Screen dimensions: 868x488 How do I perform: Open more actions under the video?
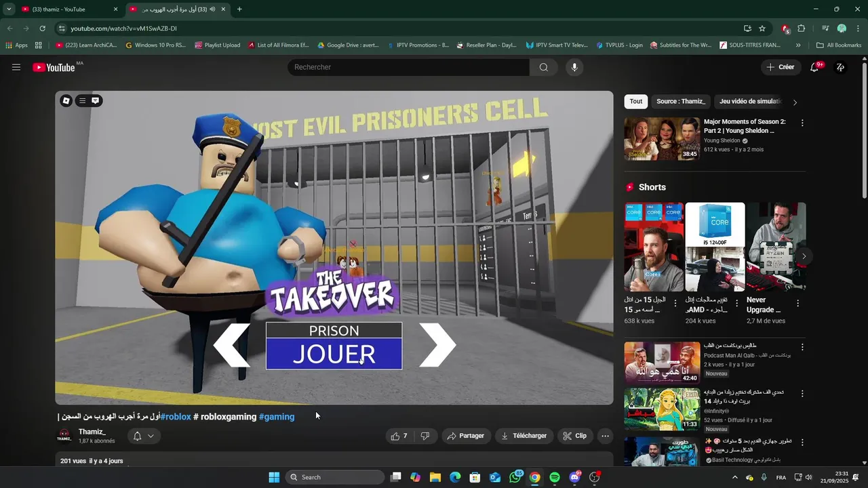coord(606,436)
